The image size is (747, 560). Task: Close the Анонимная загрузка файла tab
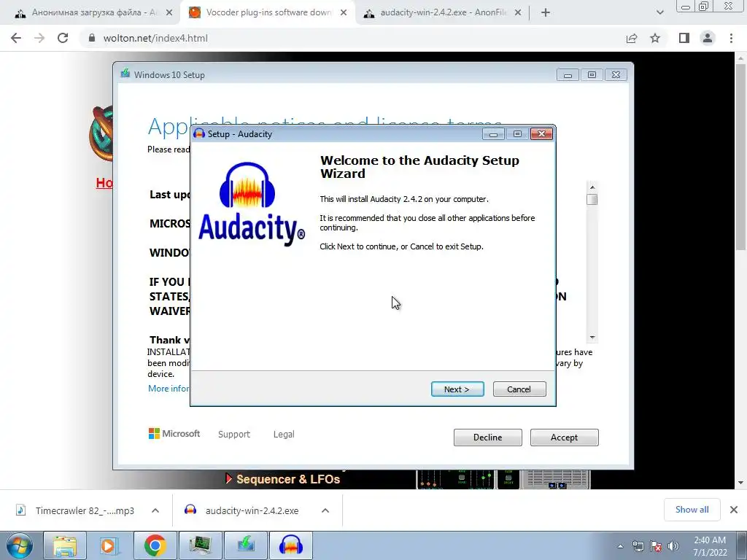[169, 13]
